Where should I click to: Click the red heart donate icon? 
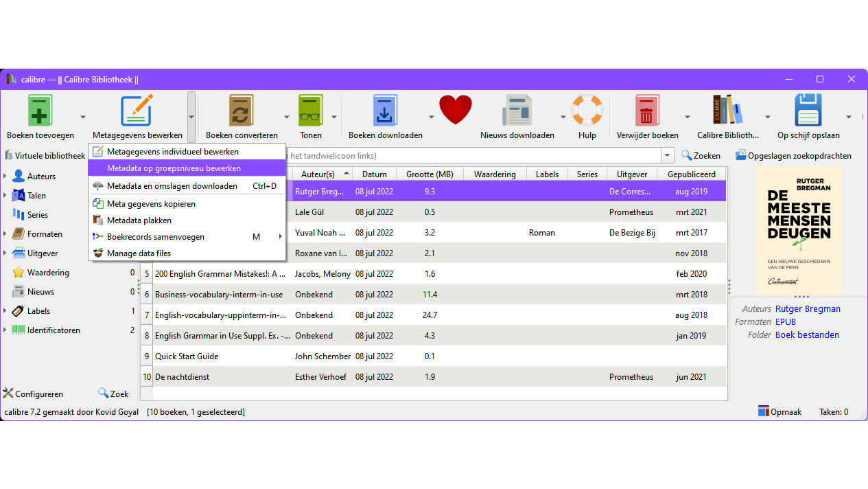click(x=456, y=110)
